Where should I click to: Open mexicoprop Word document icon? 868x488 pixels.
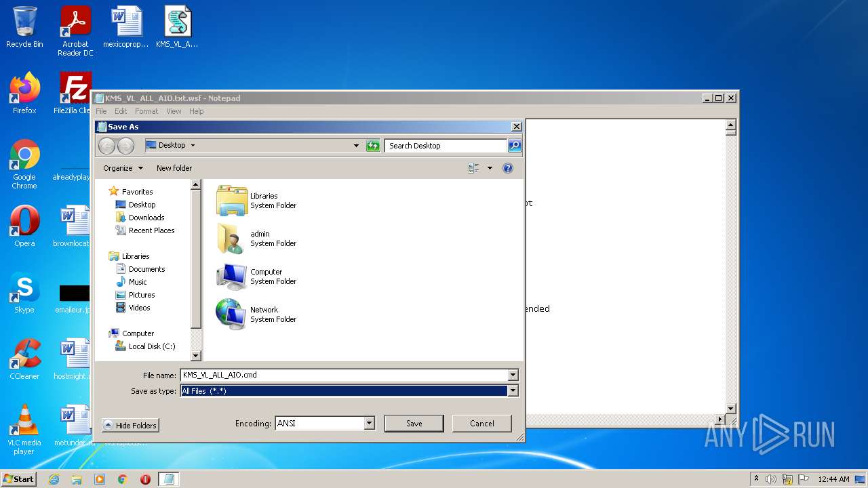coord(126,28)
